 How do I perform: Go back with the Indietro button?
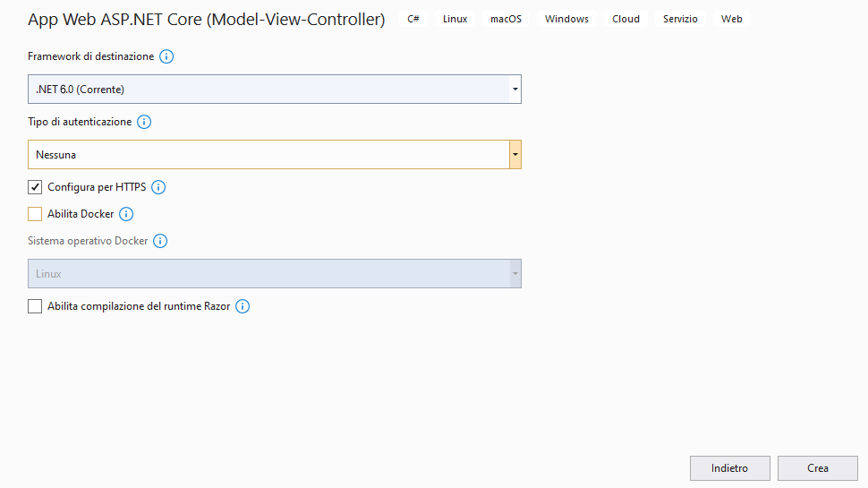point(730,468)
